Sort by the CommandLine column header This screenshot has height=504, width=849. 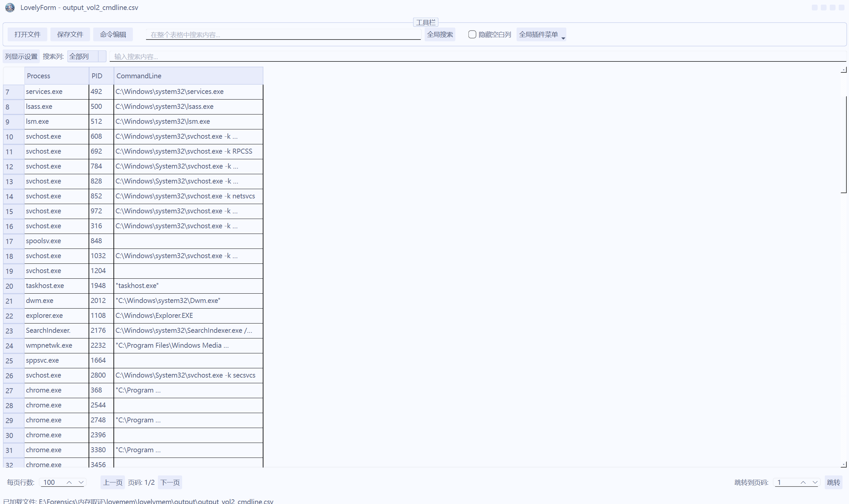[x=188, y=76]
